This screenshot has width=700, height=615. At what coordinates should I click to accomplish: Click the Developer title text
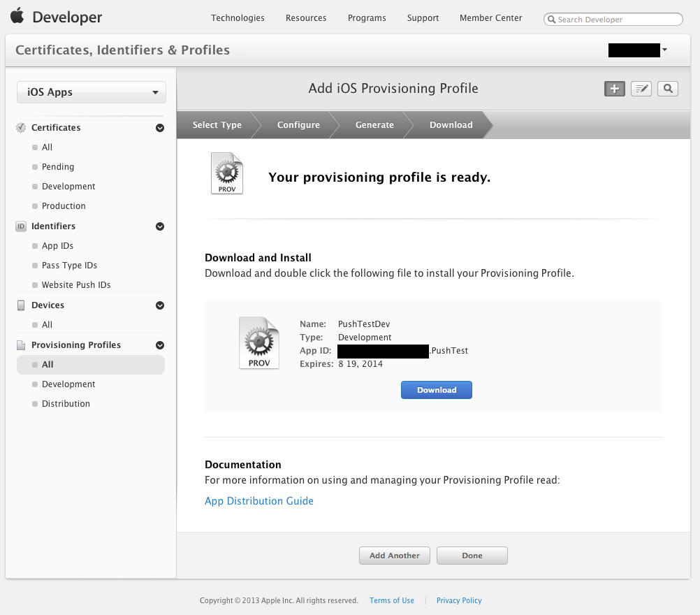click(x=67, y=17)
